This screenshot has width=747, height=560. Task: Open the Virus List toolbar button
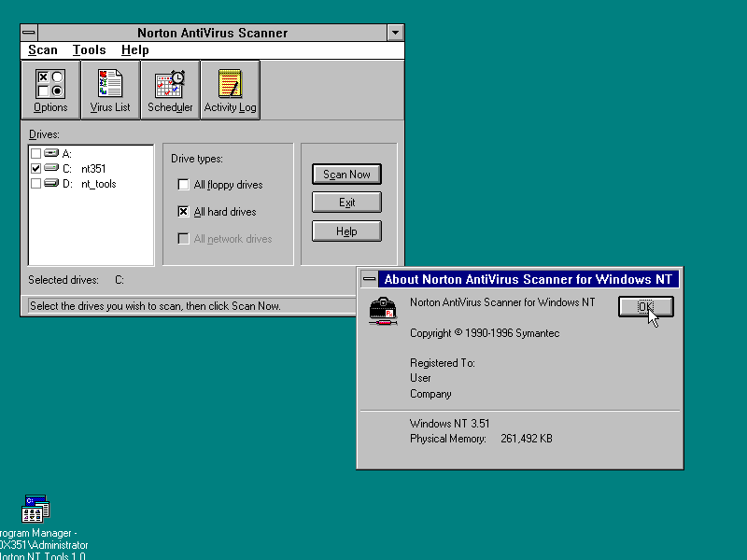[110, 90]
